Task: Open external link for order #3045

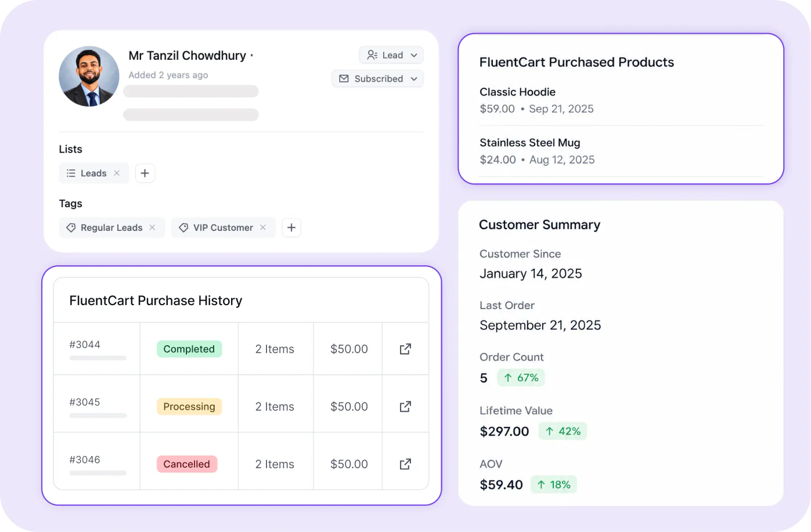Action: [x=405, y=406]
